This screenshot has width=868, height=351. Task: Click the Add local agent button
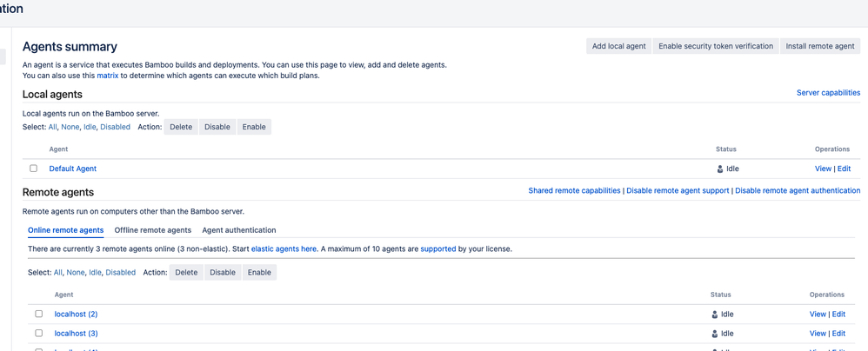(619, 46)
